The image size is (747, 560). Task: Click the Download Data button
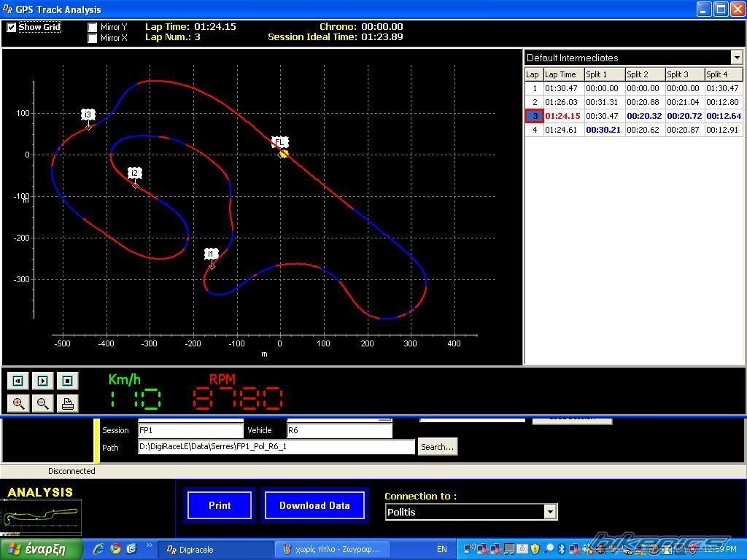pyautogui.click(x=314, y=505)
